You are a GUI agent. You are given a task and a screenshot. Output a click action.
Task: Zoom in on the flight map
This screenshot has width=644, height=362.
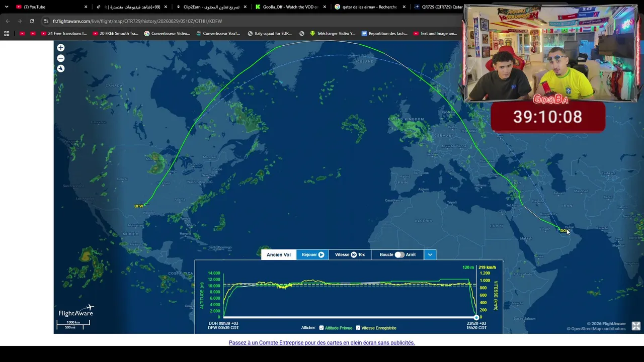61,48
